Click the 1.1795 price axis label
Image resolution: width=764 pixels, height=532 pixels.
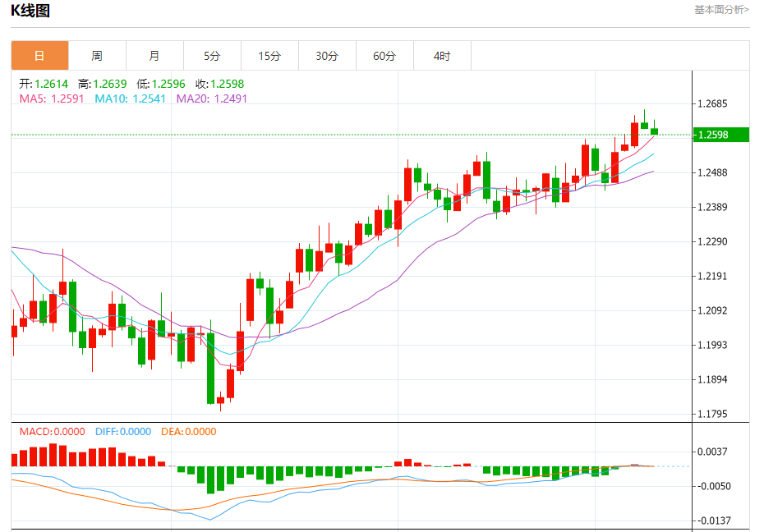coord(712,415)
